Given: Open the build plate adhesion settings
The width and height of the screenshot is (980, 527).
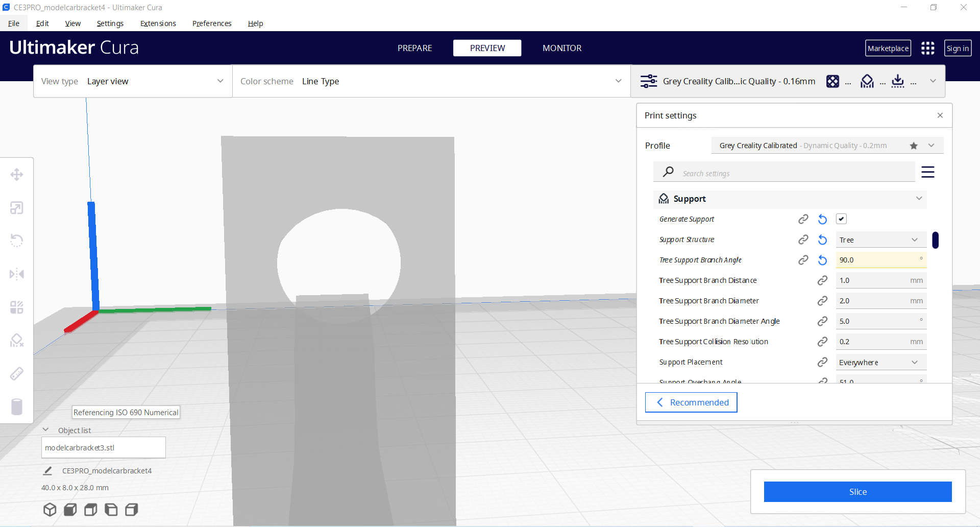Looking at the screenshot, I should 898,81.
